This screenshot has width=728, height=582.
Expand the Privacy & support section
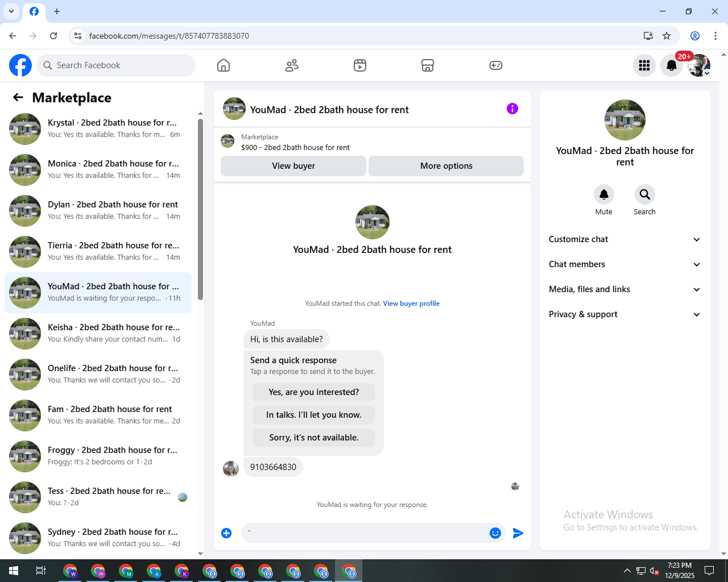624,314
